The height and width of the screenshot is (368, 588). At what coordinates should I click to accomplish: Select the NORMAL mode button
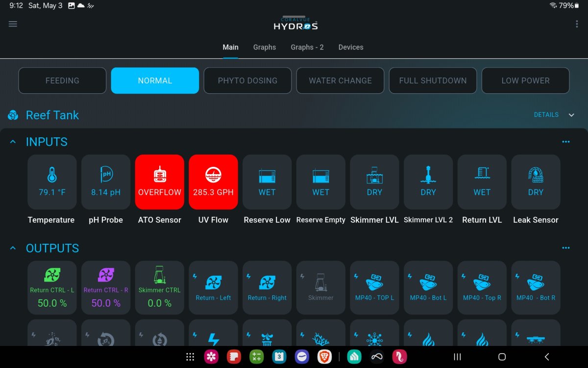[155, 80]
